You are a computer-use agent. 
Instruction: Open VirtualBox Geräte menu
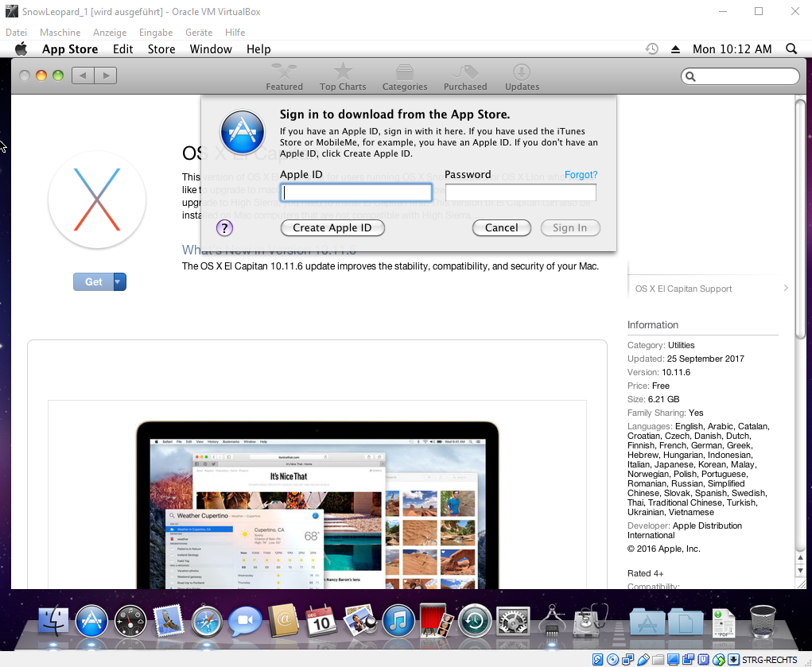[199, 32]
